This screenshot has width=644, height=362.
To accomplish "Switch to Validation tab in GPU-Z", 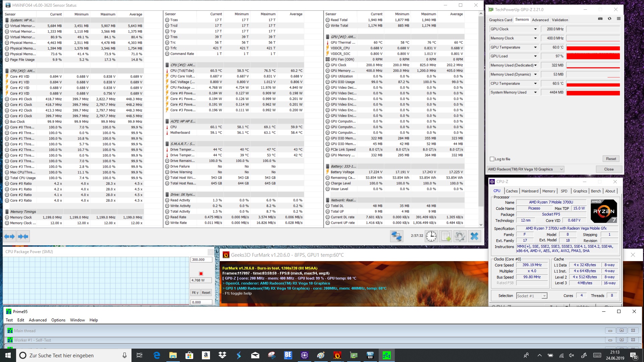I will [x=560, y=20].
